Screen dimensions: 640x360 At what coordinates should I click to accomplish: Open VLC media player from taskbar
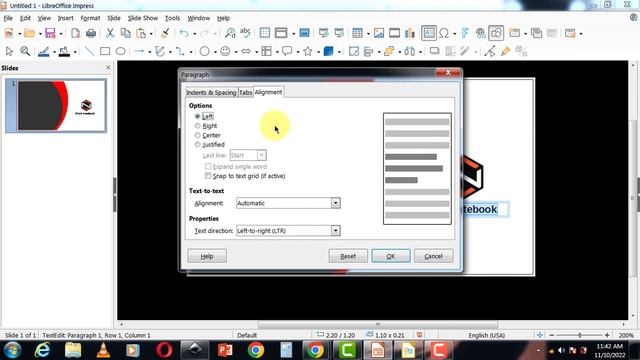(103, 350)
